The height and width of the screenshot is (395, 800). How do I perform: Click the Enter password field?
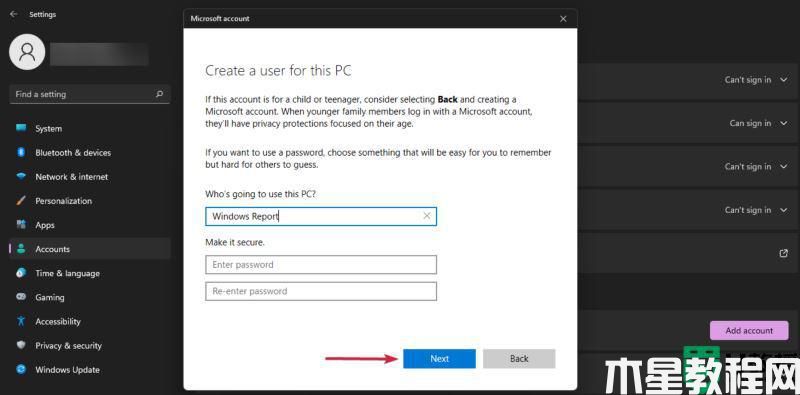click(x=320, y=265)
